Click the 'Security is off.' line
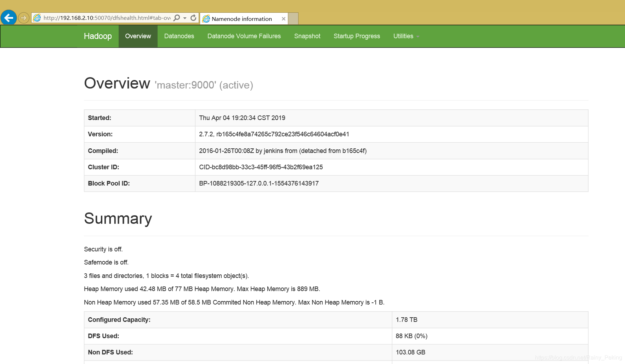The image size is (625, 364). pyautogui.click(x=103, y=249)
